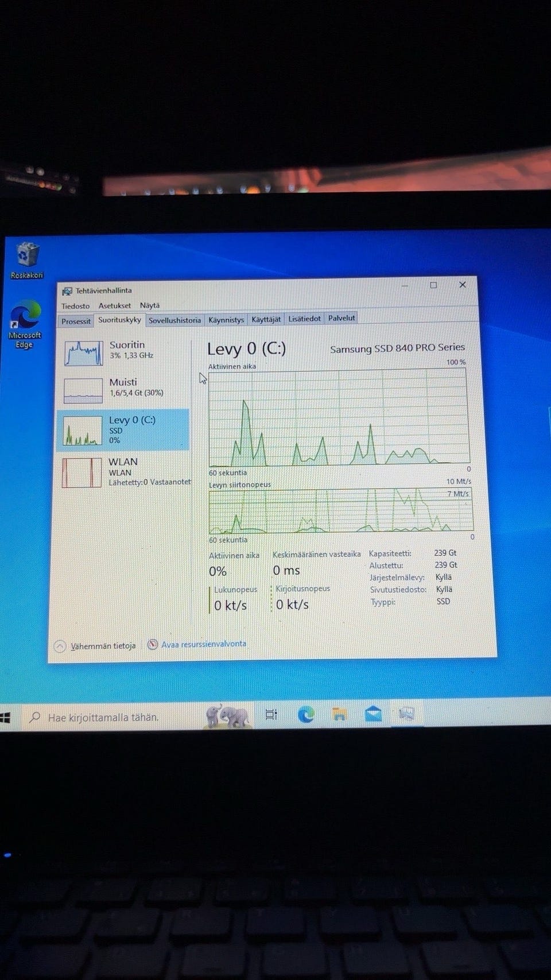This screenshot has width=551, height=980.
Task: Select the WLAN network graph entry
Action: pos(124,471)
